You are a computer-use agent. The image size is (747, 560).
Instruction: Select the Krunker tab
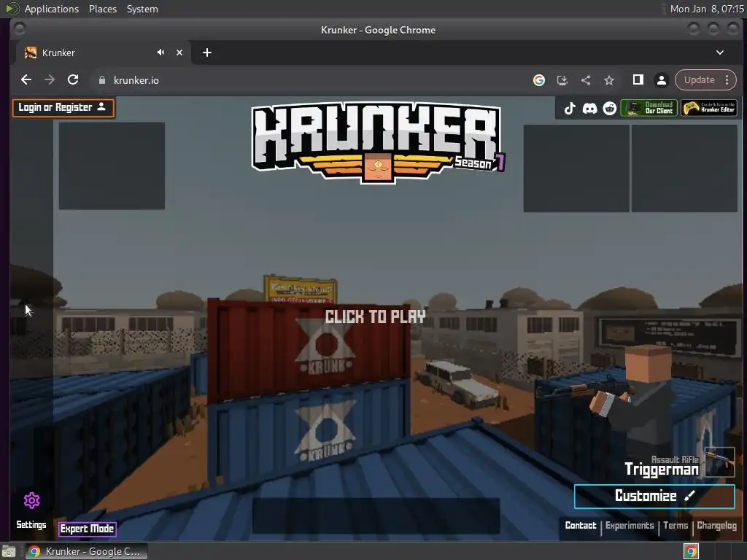pos(103,52)
